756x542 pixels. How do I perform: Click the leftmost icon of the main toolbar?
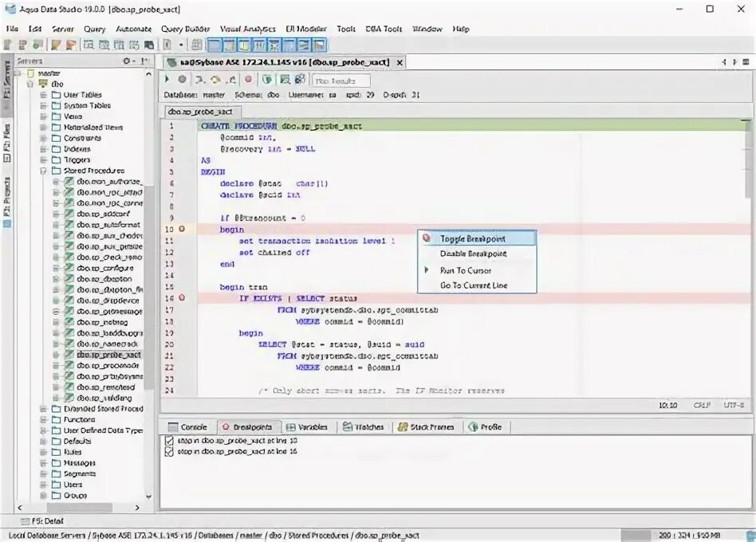8,45
